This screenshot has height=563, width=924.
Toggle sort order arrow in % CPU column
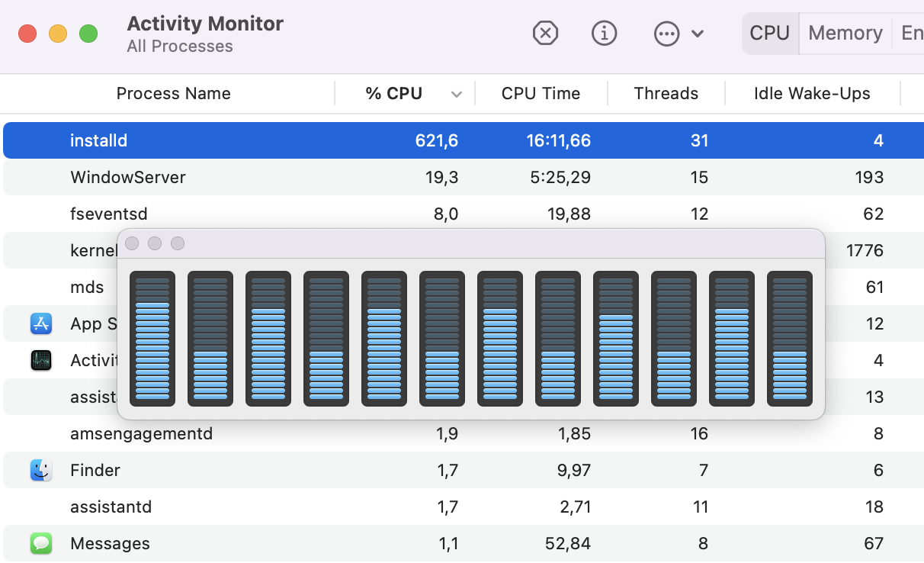(x=456, y=94)
